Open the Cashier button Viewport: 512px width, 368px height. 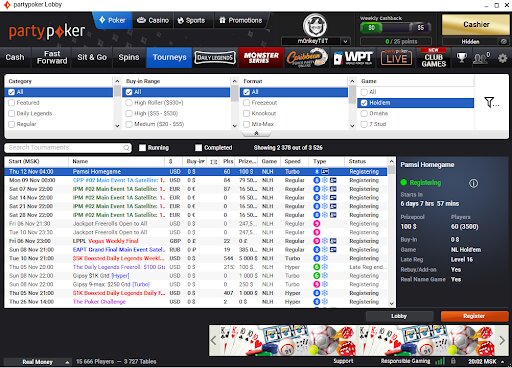(x=476, y=24)
